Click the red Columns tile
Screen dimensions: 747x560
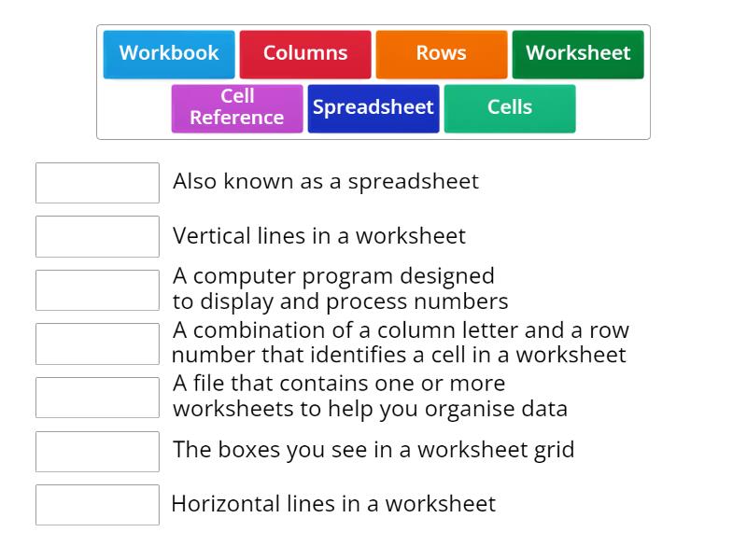(x=305, y=54)
